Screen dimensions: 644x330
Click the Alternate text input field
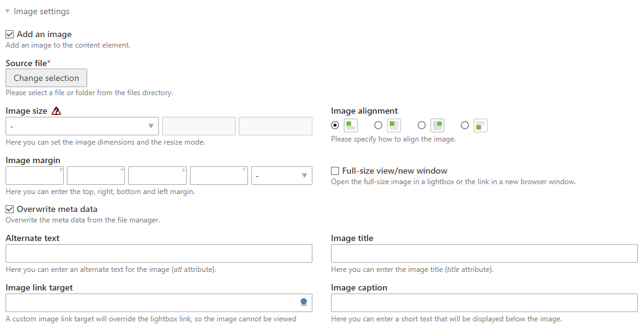159,253
